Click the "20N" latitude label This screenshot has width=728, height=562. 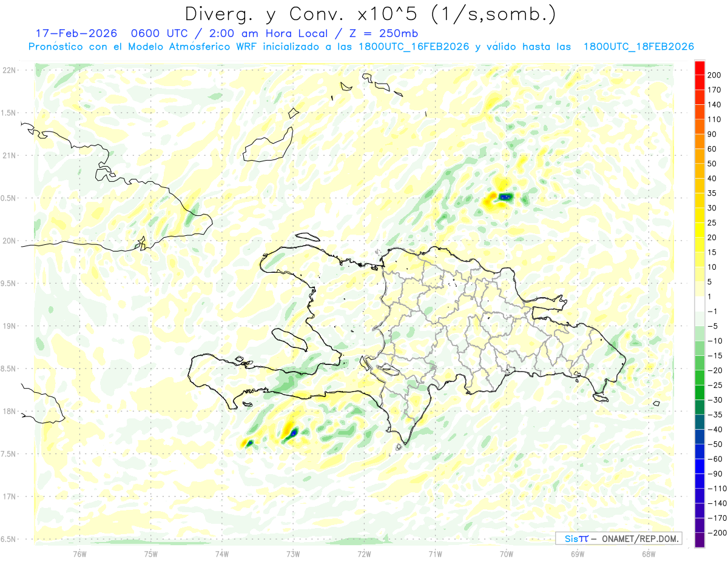(9, 241)
